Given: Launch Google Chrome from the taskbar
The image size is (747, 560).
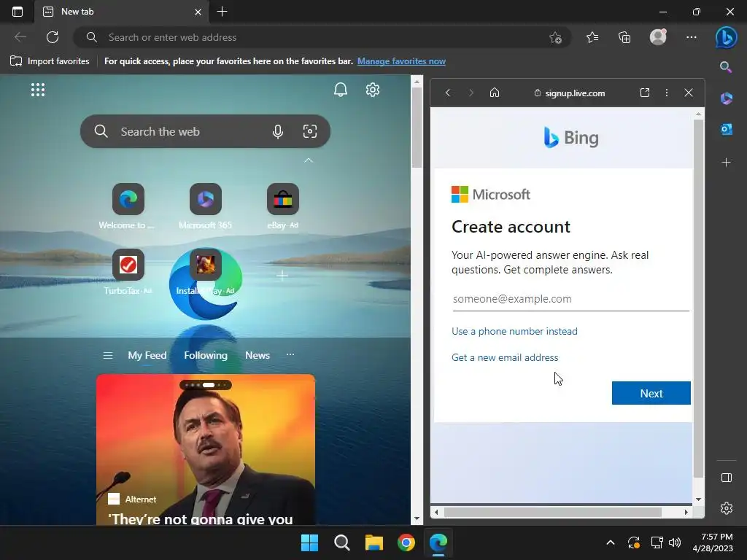Looking at the screenshot, I should [x=406, y=542].
